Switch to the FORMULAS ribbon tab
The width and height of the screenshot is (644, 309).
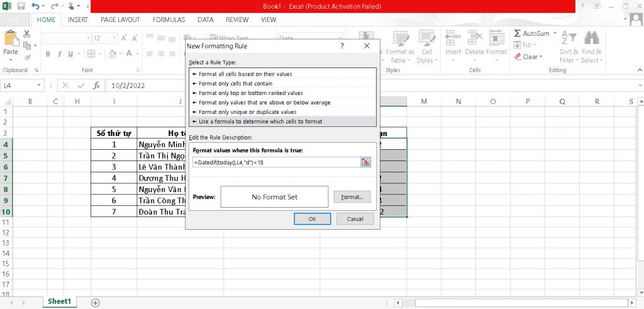point(169,20)
